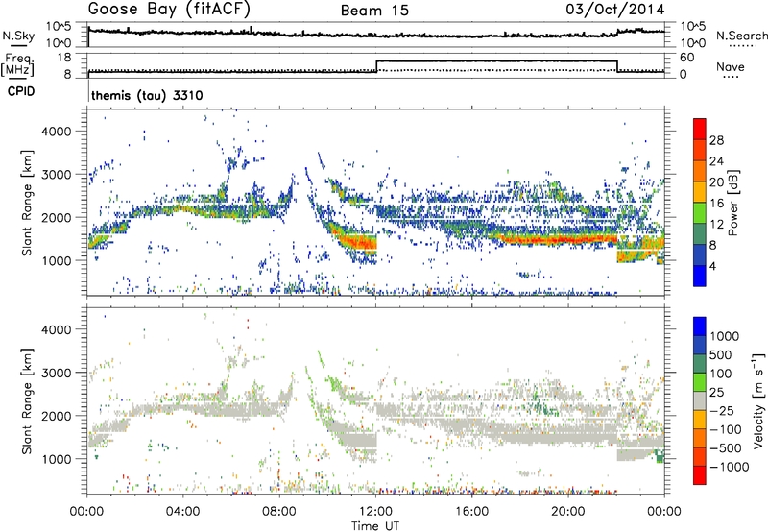Click the CPID label
Screen dimensions: 768x532
click(21, 91)
